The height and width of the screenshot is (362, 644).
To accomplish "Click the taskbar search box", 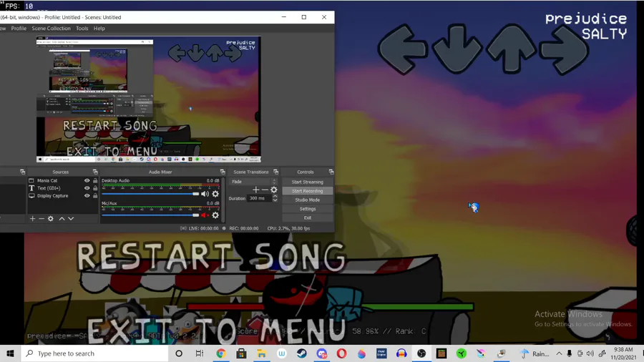I will 95,353.
